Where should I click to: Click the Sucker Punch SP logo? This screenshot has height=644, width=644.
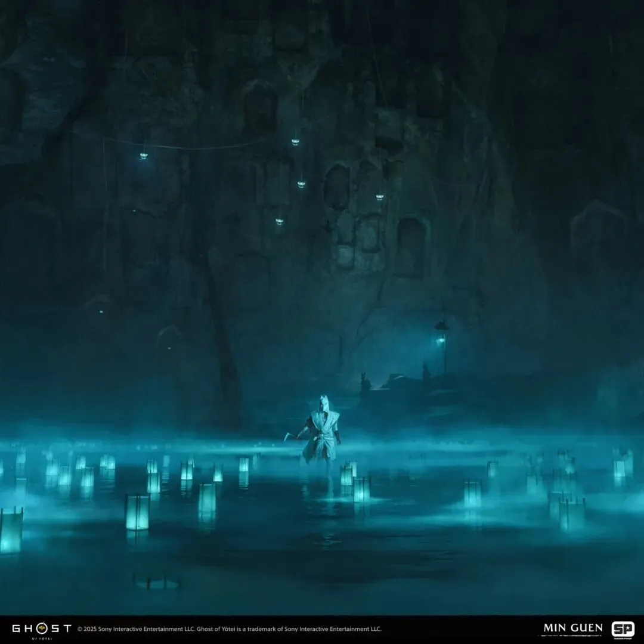623,630
